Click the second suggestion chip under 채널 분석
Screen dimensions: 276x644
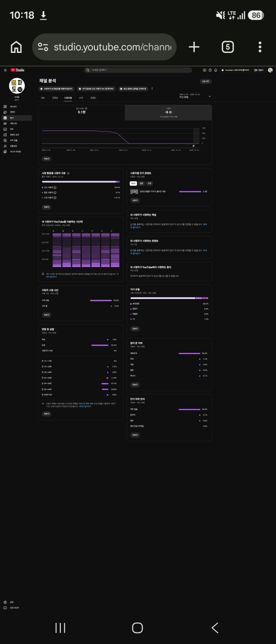tap(97, 88)
